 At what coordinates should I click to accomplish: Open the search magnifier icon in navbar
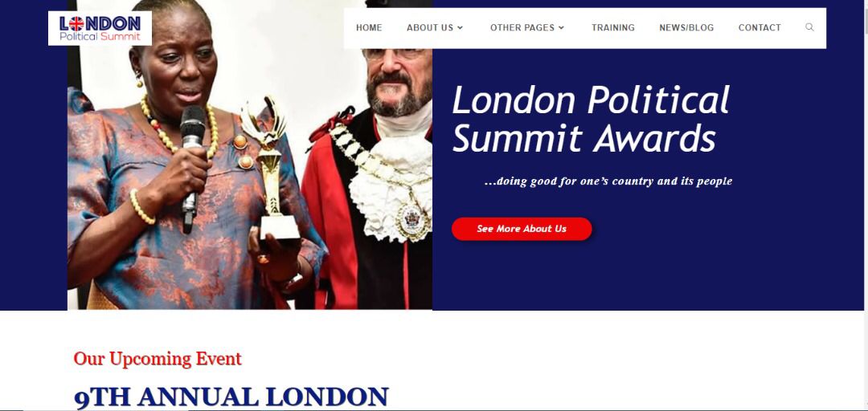point(809,27)
